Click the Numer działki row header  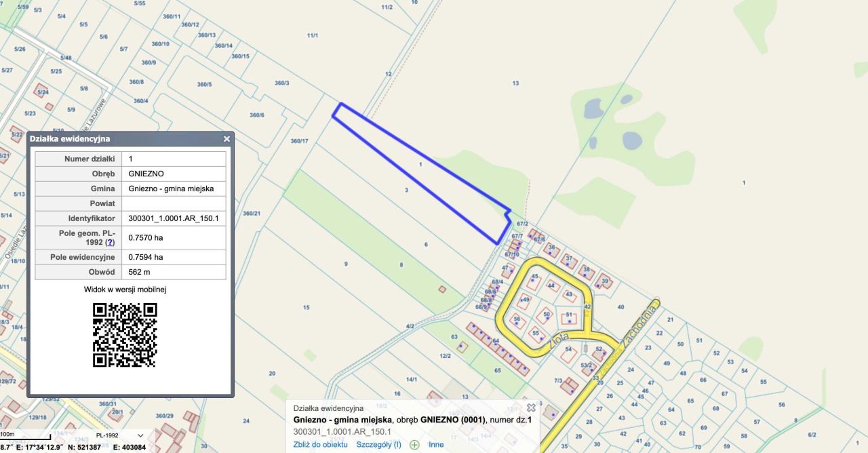[79, 159]
